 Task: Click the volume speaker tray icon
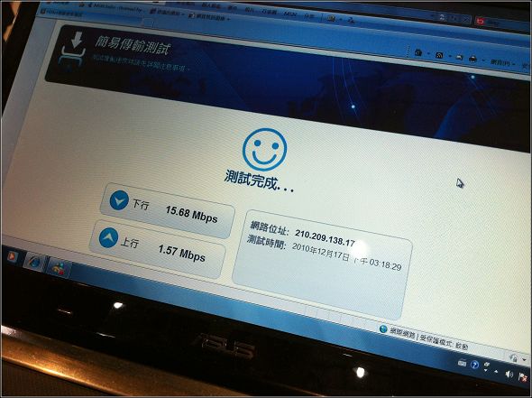(509, 374)
